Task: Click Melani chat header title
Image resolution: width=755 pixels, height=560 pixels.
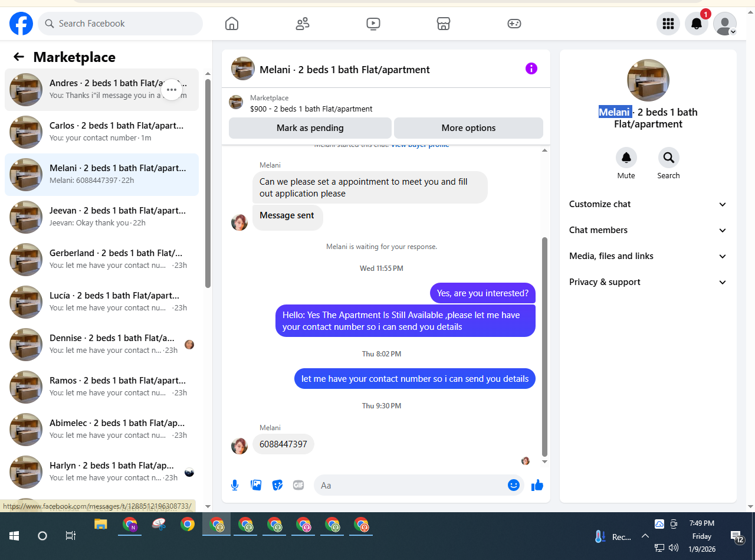Action: (x=344, y=70)
